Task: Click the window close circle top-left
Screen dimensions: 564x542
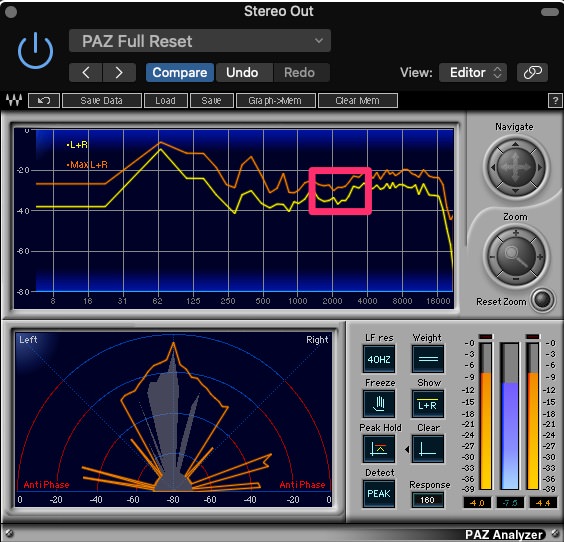Action: (11, 12)
